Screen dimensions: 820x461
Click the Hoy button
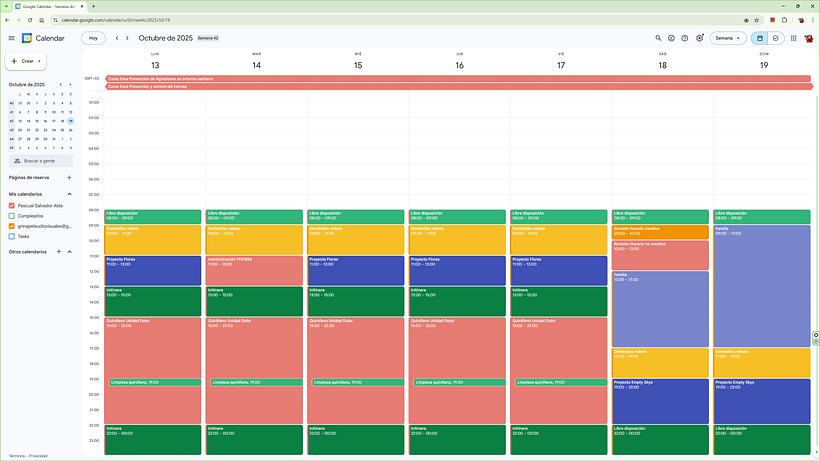93,38
